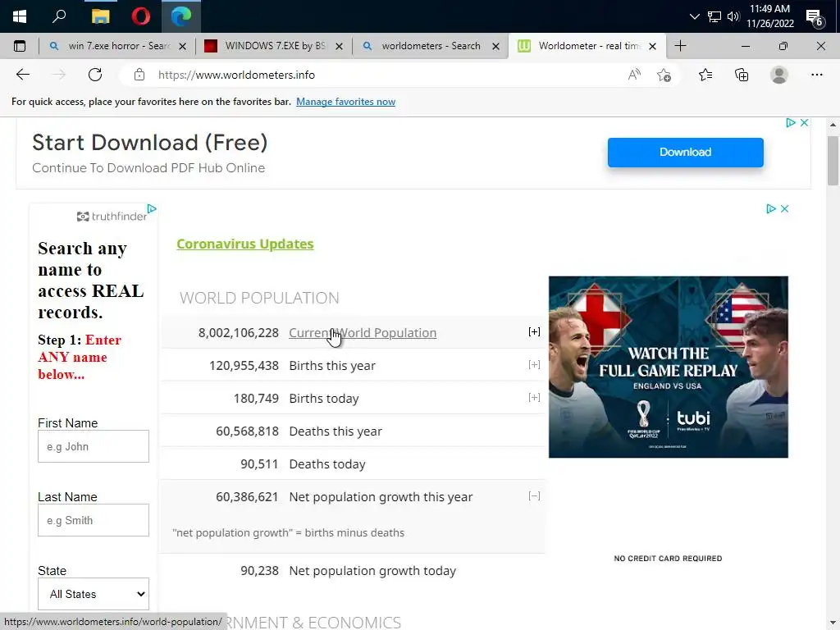Open AdChoices on truthfinder ad
Viewport: 840px width, 630px height.
[152, 208]
